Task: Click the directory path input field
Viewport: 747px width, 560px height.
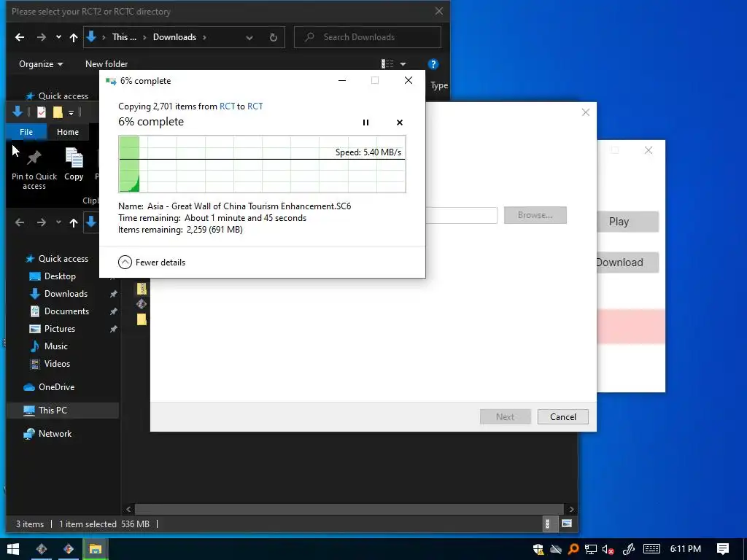Action: (x=461, y=215)
